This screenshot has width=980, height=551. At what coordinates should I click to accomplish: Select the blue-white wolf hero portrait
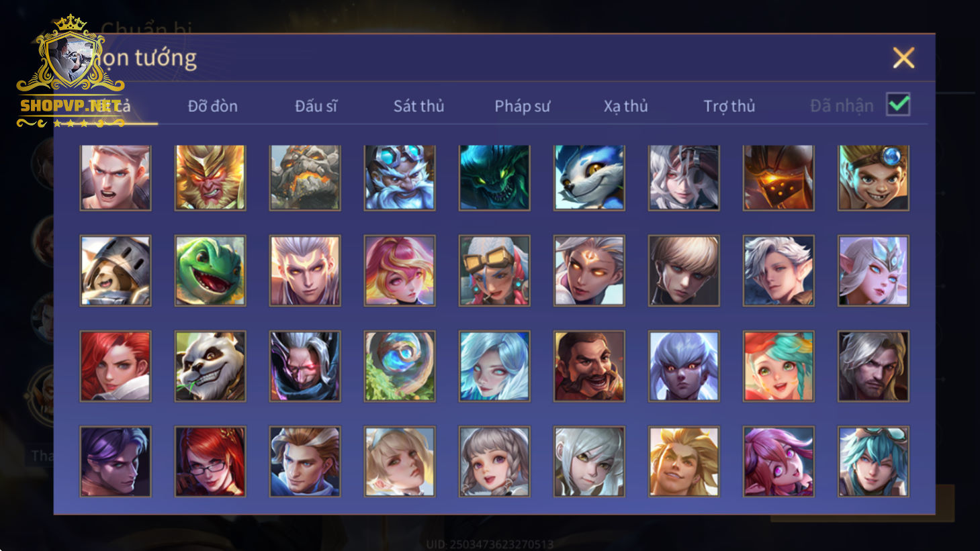(x=589, y=178)
